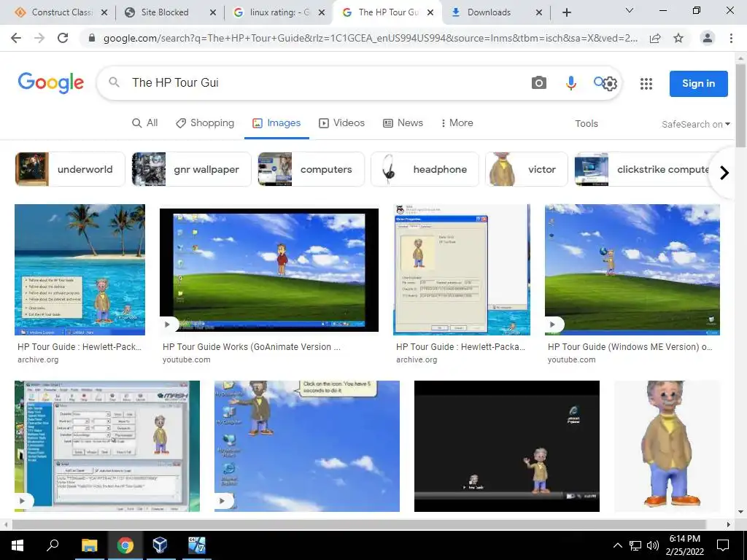The height and width of the screenshot is (560, 747).
Task: Open a new browser tab
Action: 566,12
